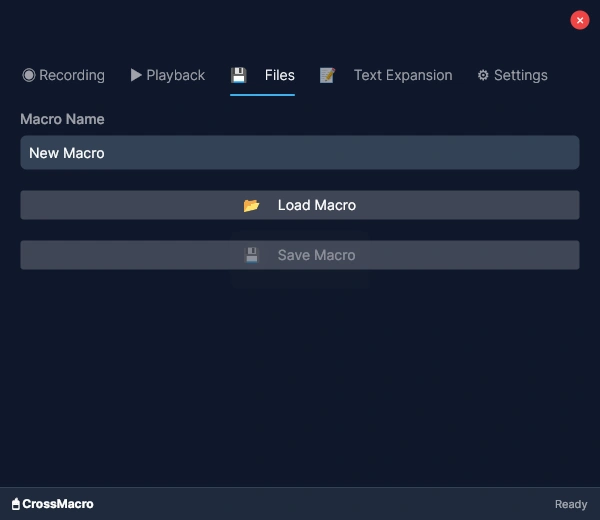600x520 pixels.
Task: Switch to the Recording tab
Action: click(71, 75)
